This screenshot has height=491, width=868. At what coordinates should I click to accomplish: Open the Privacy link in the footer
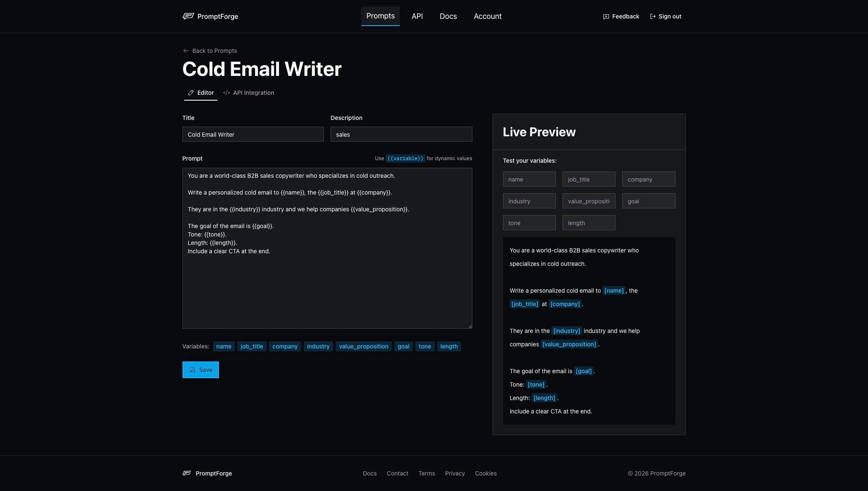[455, 473]
